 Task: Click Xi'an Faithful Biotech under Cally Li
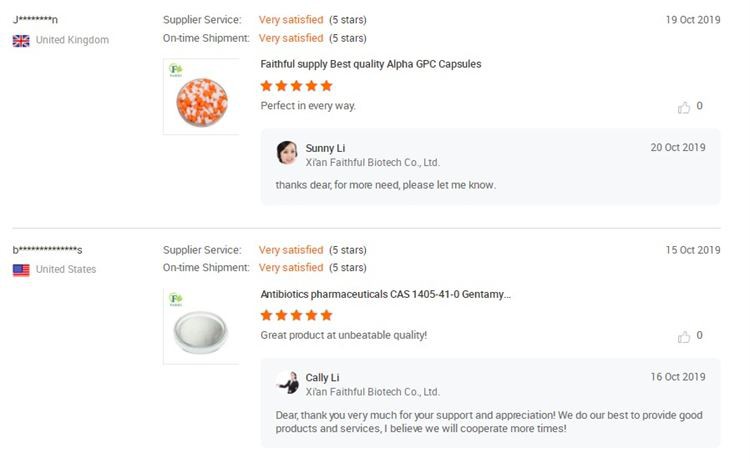[372, 392]
